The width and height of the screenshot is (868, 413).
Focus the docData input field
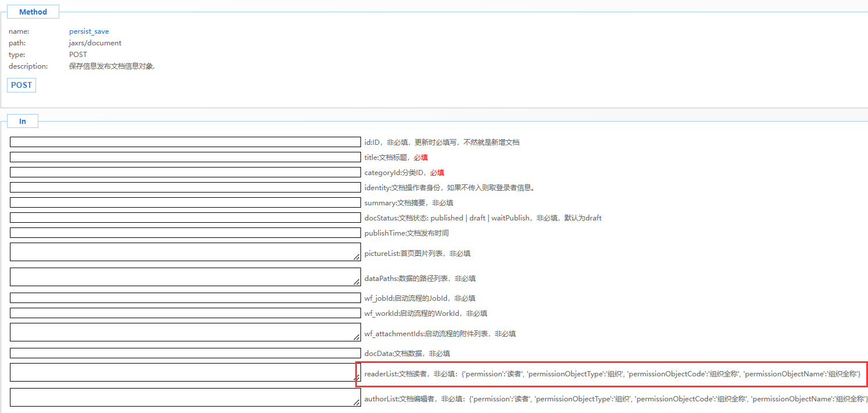(x=185, y=353)
